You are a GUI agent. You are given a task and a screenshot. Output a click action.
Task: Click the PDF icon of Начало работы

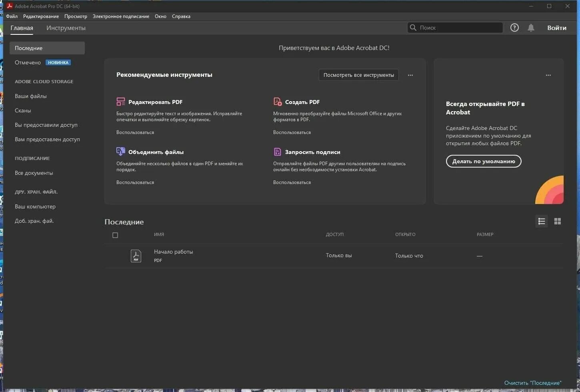(136, 256)
